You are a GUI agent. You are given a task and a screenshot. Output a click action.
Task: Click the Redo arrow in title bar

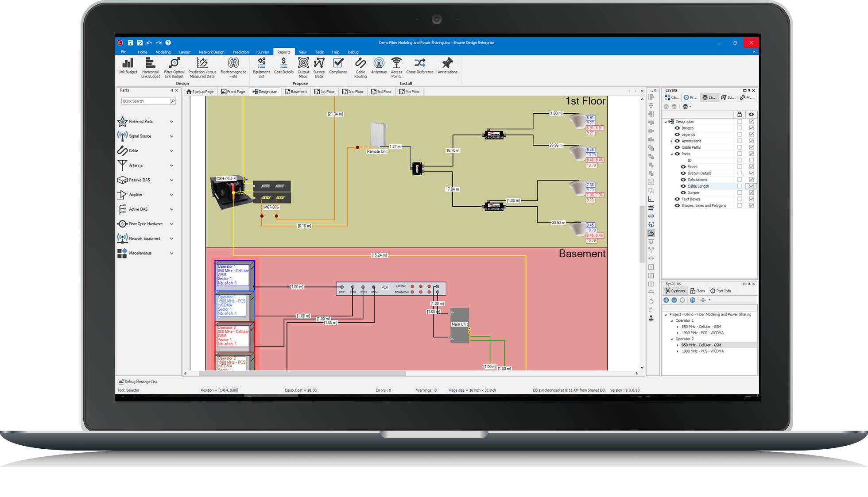click(x=159, y=43)
